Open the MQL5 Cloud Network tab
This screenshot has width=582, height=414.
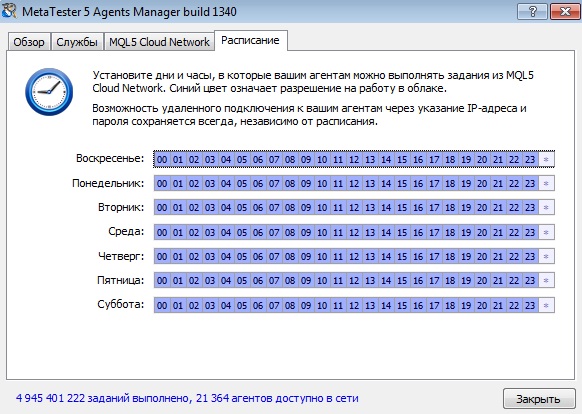pos(159,42)
